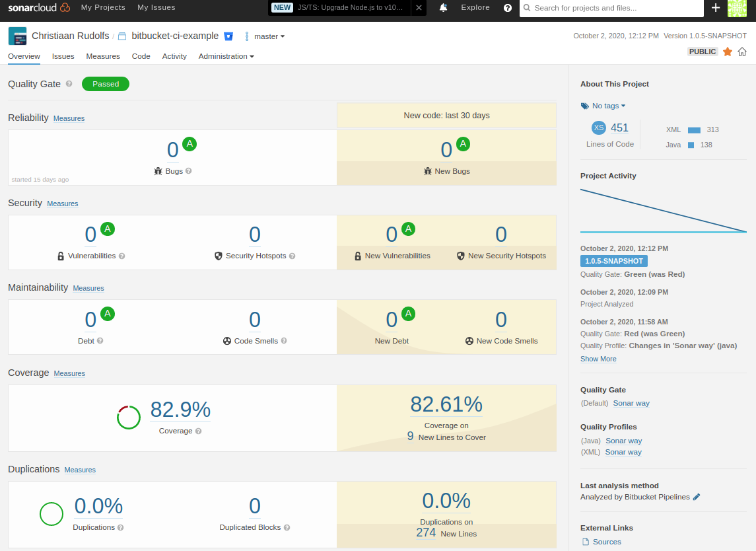Open Security Measures link

click(63, 203)
